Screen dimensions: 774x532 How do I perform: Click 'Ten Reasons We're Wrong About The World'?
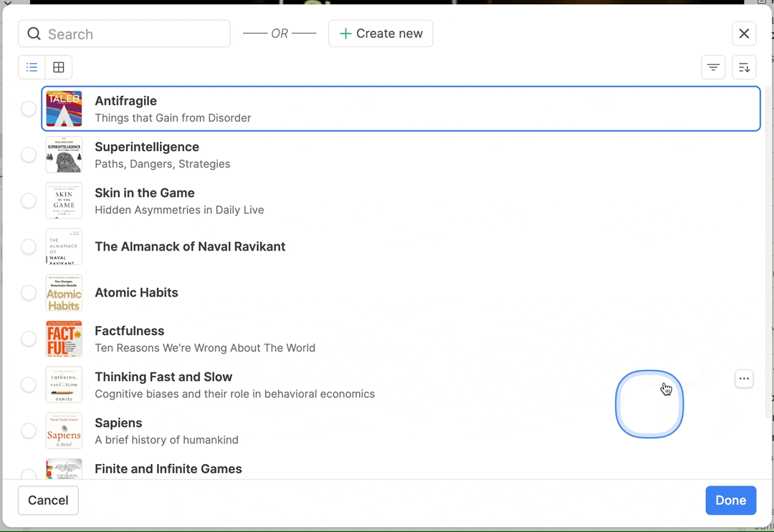click(205, 348)
